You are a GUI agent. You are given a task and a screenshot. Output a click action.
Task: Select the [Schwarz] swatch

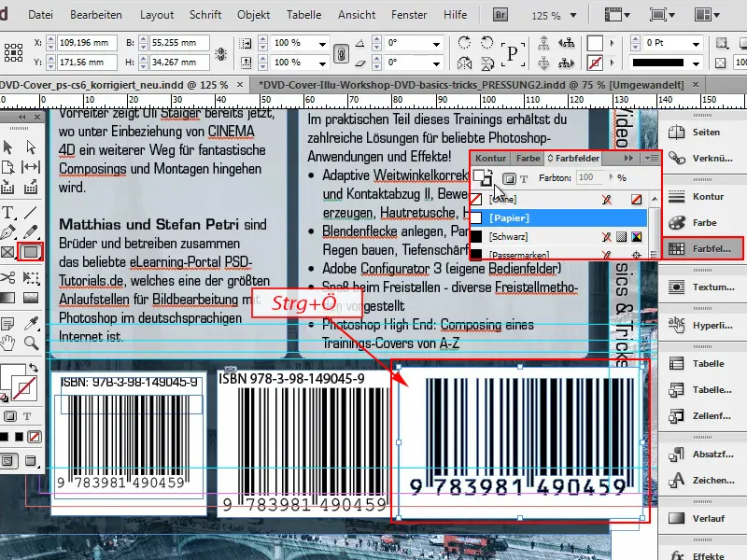[x=558, y=237]
